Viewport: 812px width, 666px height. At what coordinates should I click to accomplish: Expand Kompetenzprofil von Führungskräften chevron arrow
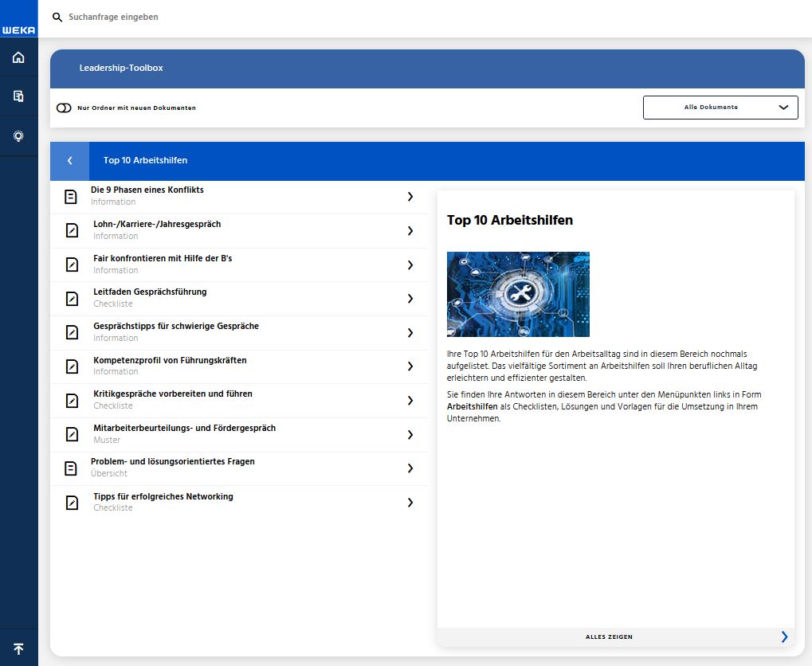tap(410, 366)
